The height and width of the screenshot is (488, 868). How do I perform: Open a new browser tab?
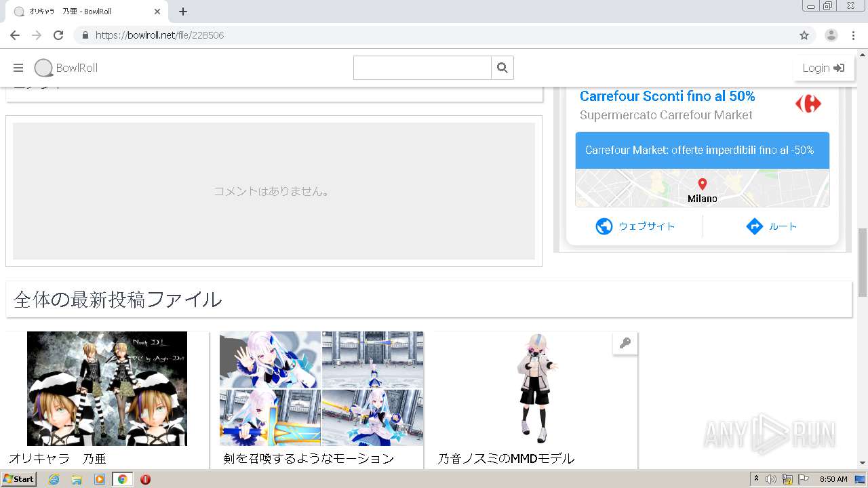[183, 12]
